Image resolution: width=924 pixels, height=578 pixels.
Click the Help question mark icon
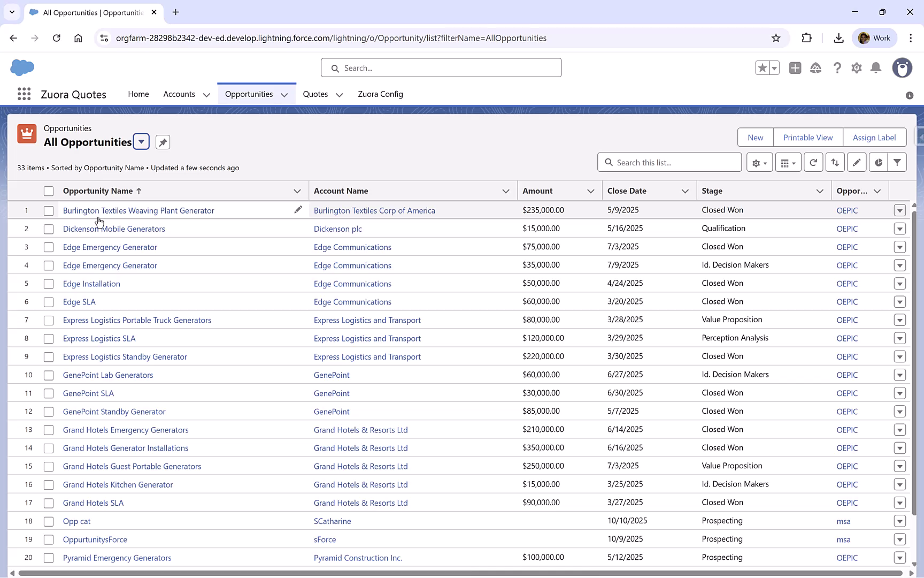pyautogui.click(x=837, y=68)
